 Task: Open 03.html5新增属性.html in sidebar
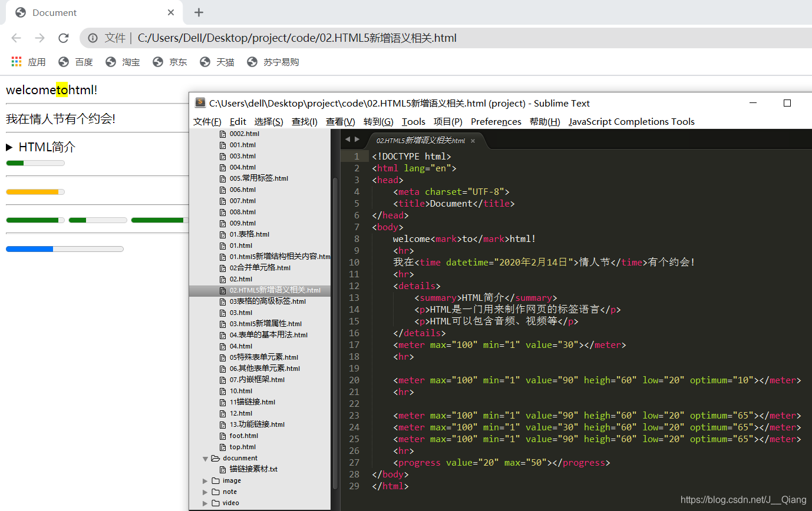tap(266, 324)
